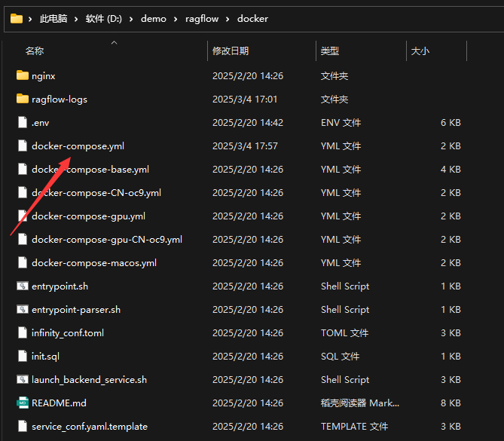Select the docker-compose-gpu.yml file name
This screenshot has height=441, width=504.
coord(88,216)
